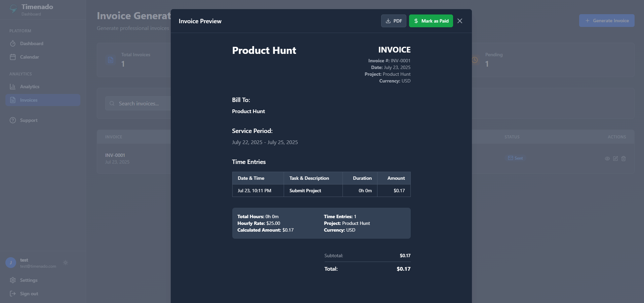Click the Invoice #: INV-0001 text

point(389,61)
